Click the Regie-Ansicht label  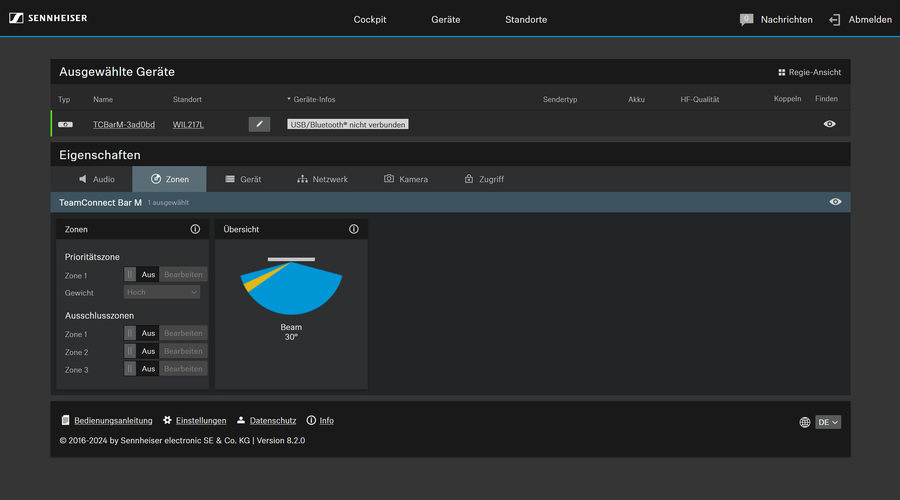point(814,72)
